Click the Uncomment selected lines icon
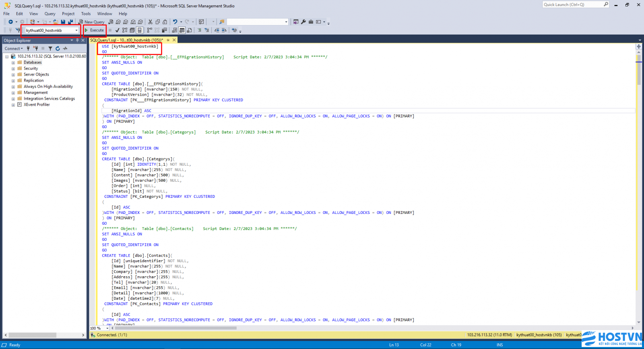The height and width of the screenshot is (349, 644). (207, 30)
